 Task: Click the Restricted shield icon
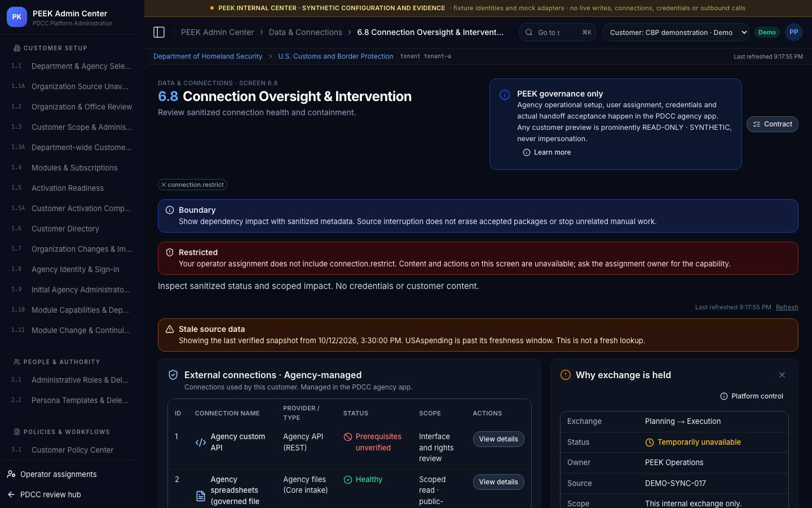(169, 252)
